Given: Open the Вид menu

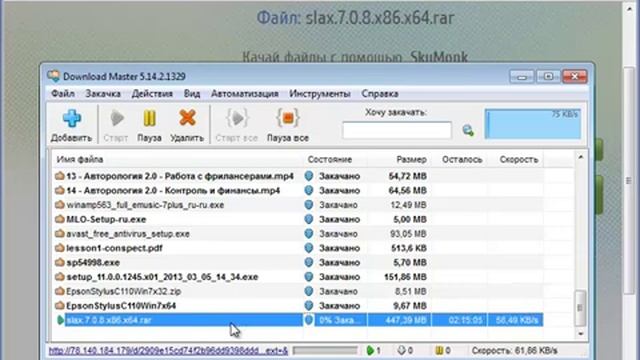Looking at the screenshot, I should [192, 94].
